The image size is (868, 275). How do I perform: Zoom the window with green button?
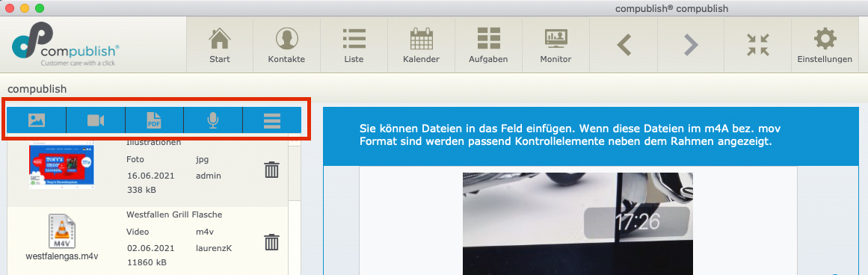40,8
